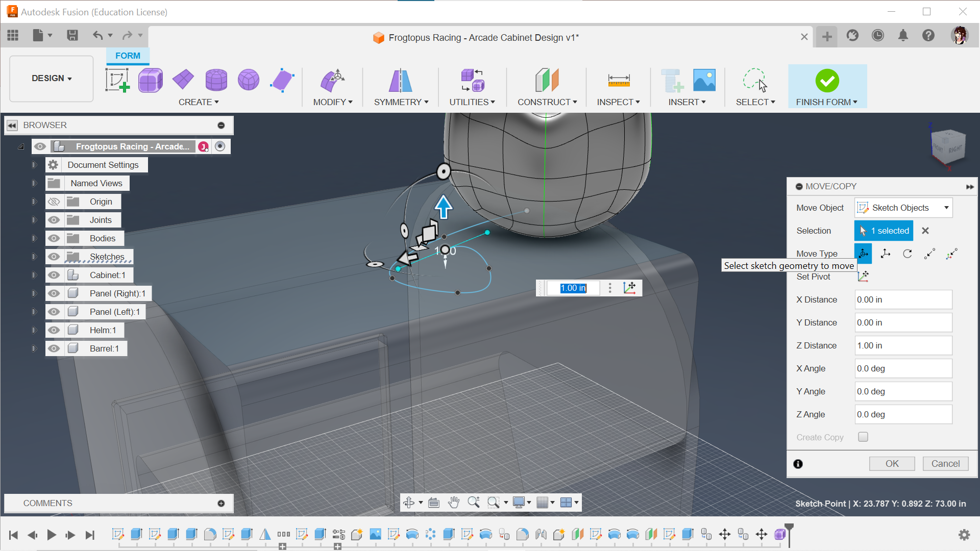Toggle visibility of Panel (Right):1
This screenshot has height=551, width=980.
pos(53,293)
